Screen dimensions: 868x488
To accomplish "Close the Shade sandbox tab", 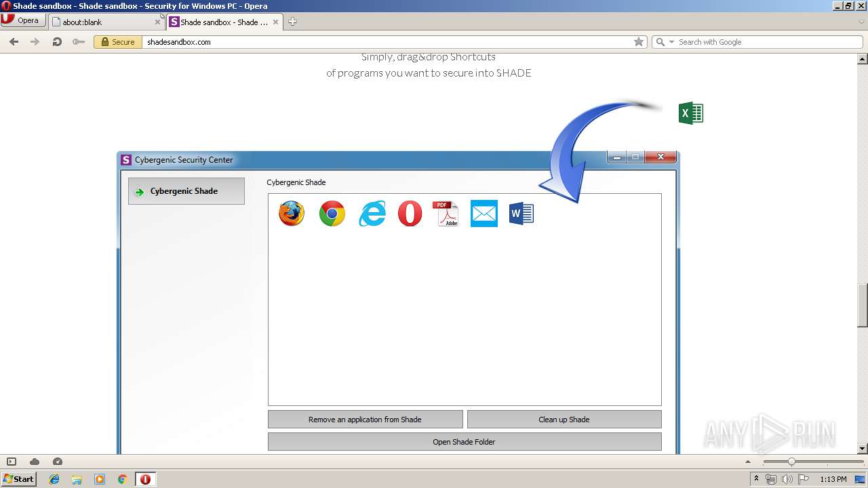I will (x=276, y=22).
